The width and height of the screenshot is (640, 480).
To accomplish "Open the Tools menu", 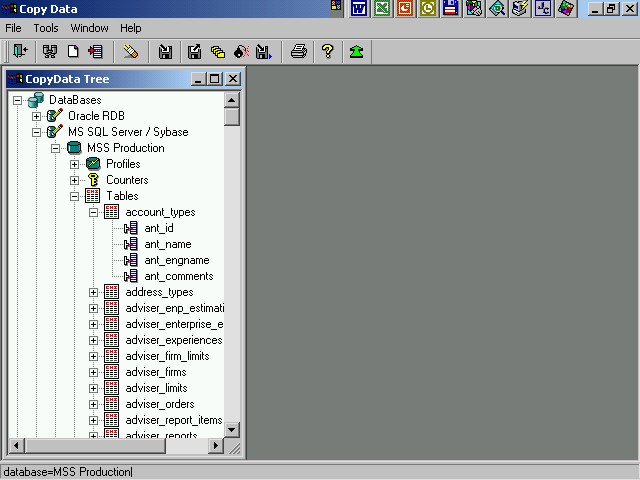I will point(46,28).
